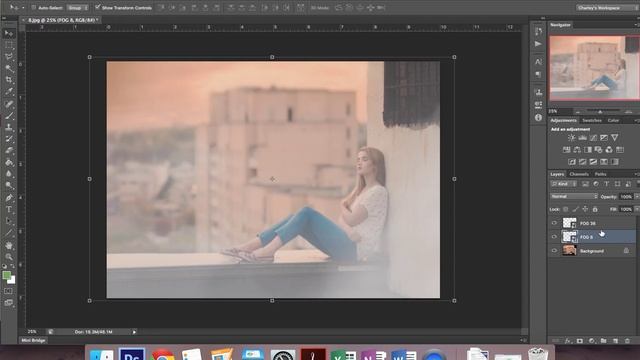Click the layer Fill value field
Viewport: 640px width, 360px height.
625,209
